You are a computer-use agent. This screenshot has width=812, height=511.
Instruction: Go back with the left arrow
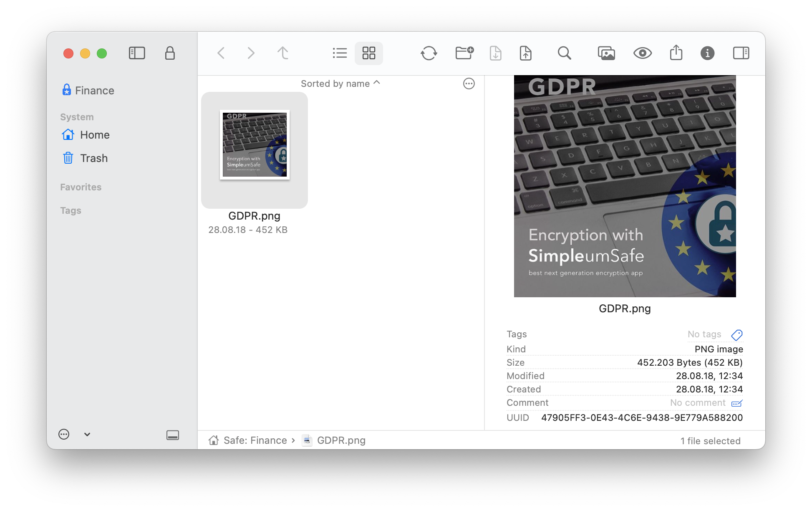click(221, 53)
